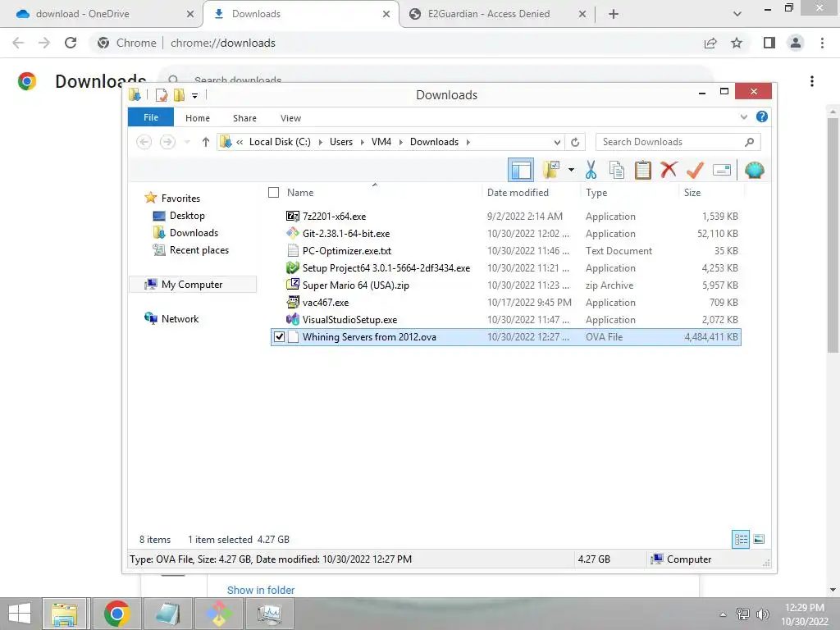Expand the chevron after Downloads in breadcrumb
This screenshot has height=630, width=840.
(468, 142)
